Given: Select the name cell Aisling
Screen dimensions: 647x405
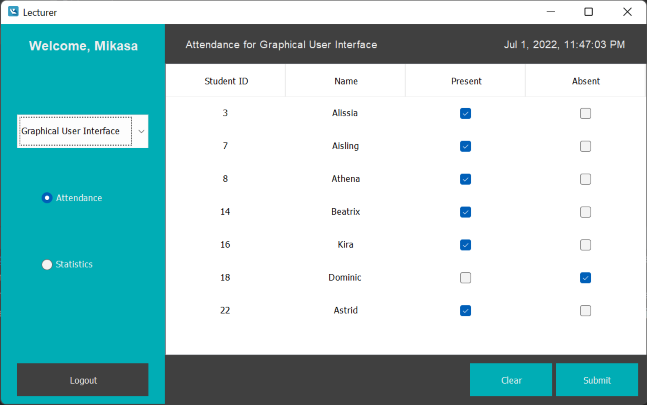Looking at the screenshot, I should click(x=345, y=146).
